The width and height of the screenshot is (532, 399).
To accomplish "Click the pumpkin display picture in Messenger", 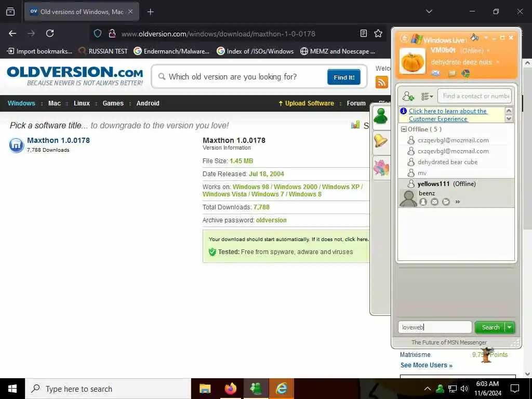I will click(412, 61).
